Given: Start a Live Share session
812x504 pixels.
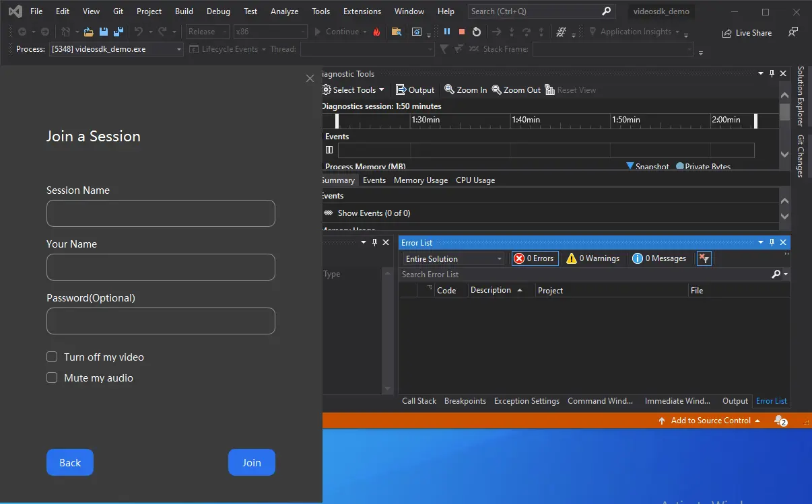Looking at the screenshot, I should click(x=746, y=32).
